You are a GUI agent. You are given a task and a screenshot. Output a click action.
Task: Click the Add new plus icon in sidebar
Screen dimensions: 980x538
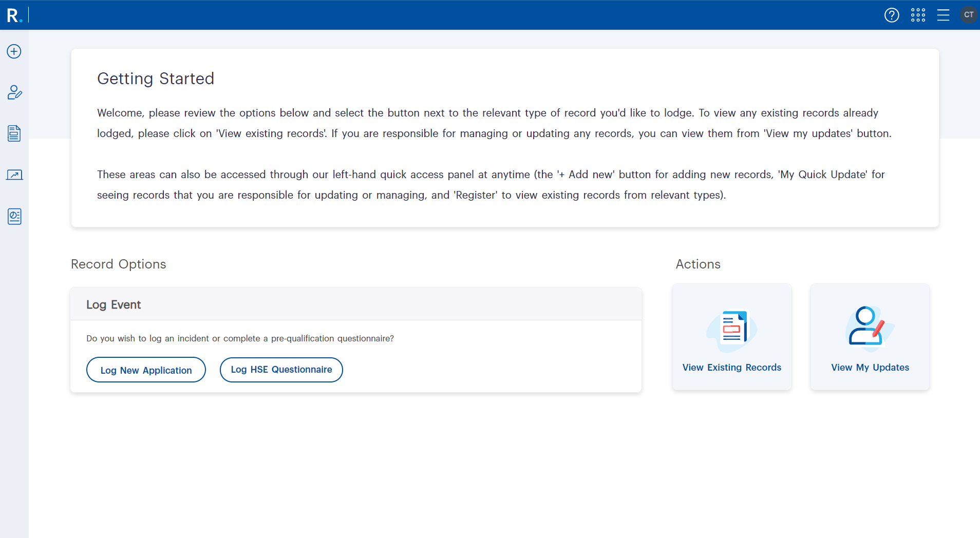click(14, 51)
